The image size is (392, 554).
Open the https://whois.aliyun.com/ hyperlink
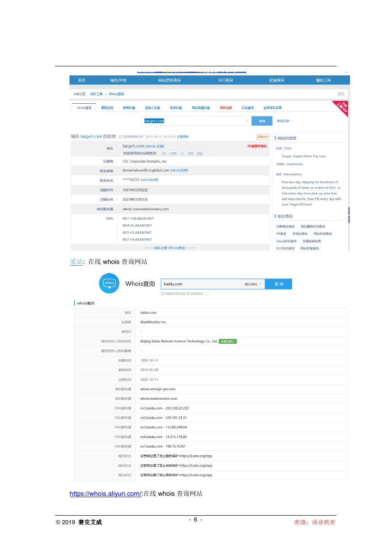pos(106,494)
